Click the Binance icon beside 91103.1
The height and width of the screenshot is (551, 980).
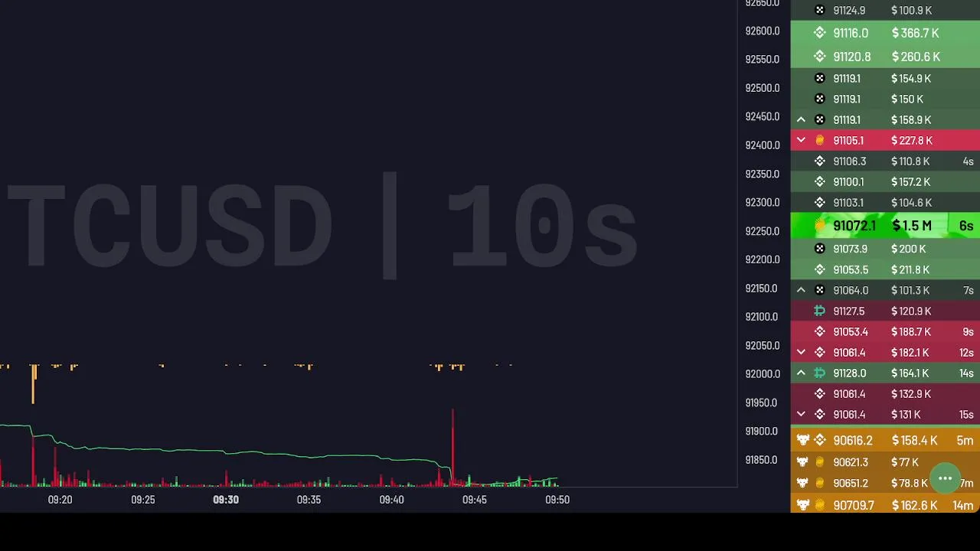click(819, 203)
